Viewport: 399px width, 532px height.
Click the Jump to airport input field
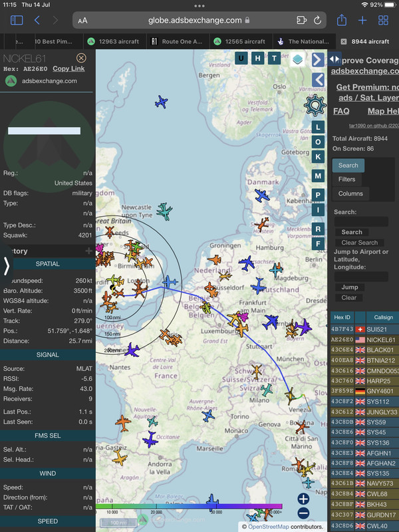(x=361, y=277)
